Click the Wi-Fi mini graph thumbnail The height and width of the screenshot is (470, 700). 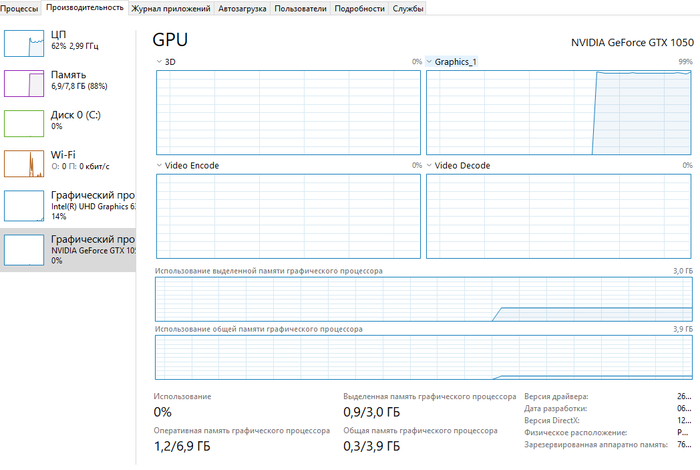coord(26,163)
